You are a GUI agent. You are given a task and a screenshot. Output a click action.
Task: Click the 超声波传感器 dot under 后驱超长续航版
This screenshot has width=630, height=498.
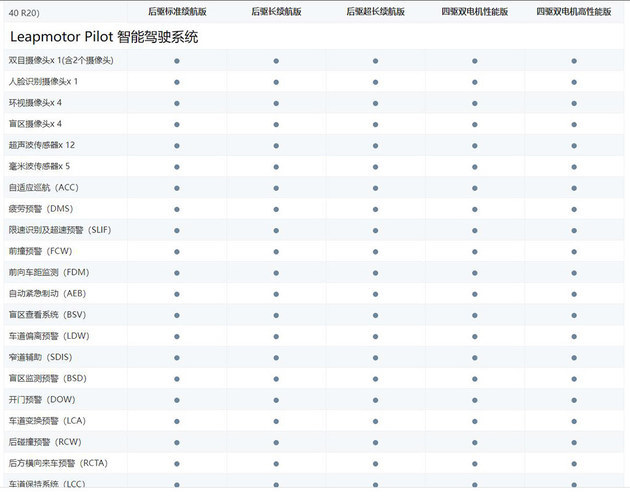click(x=375, y=146)
